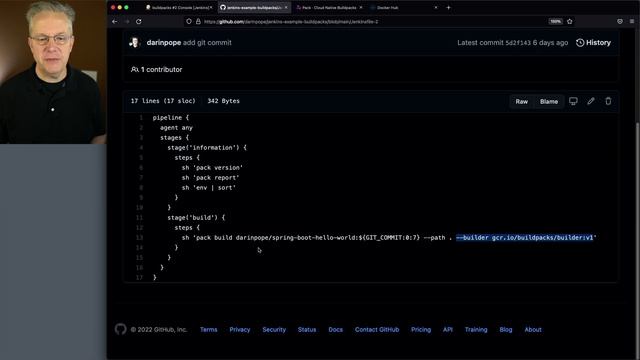Edit this file with the pencil icon
640x360 pixels.
591,101
